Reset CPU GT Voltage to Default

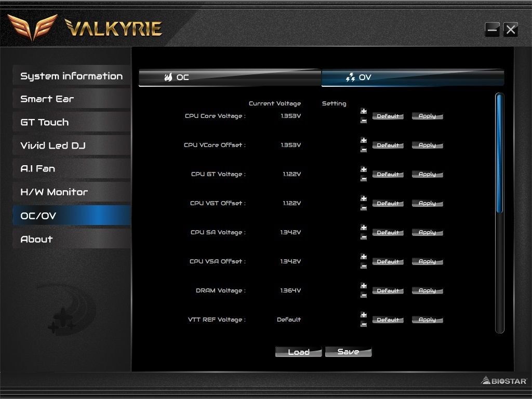coord(388,175)
